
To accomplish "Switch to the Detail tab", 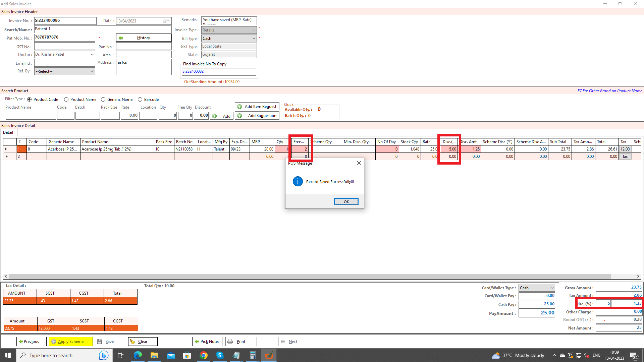I will point(8,132).
